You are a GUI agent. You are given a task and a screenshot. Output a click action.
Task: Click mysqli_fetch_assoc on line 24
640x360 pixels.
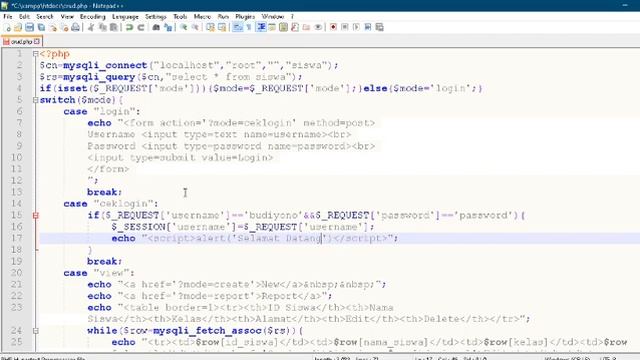point(207,331)
